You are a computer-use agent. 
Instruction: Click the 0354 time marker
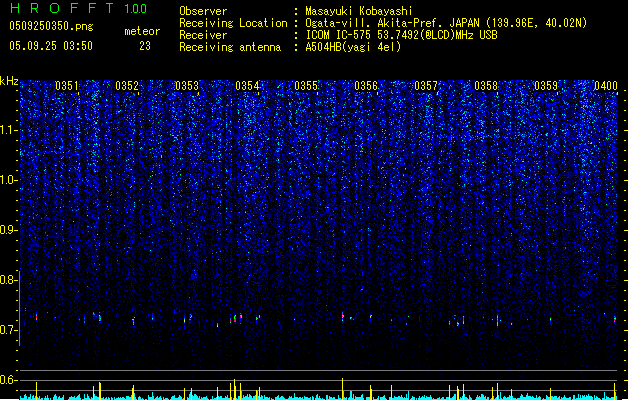[247, 86]
